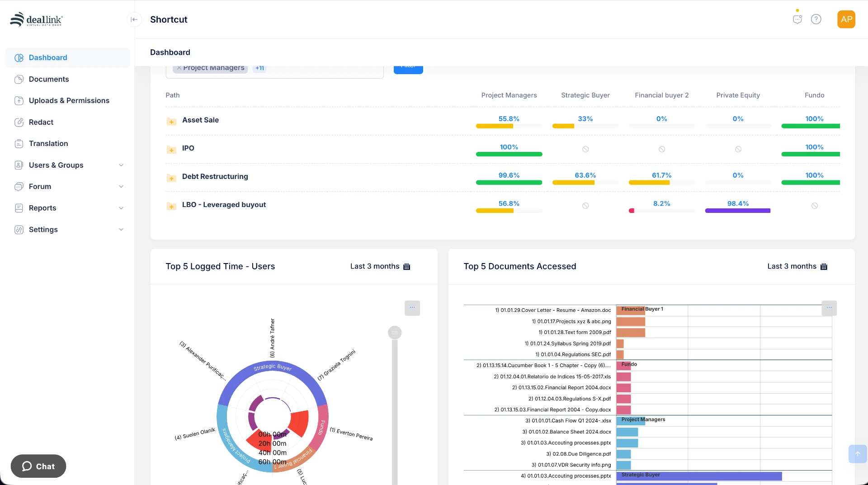Expand the Debt Restructuring folder icon
Image resolution: width=868 pixels, height=485 pixels.
pos(171,178)
